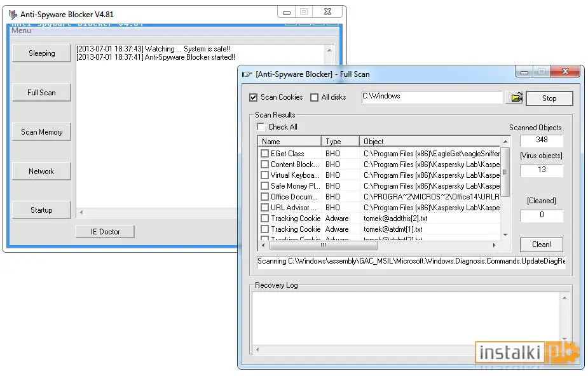The width and height of the screenshot is (588, 376).
Task: Open the Network section button
Action: coord(41,171)
